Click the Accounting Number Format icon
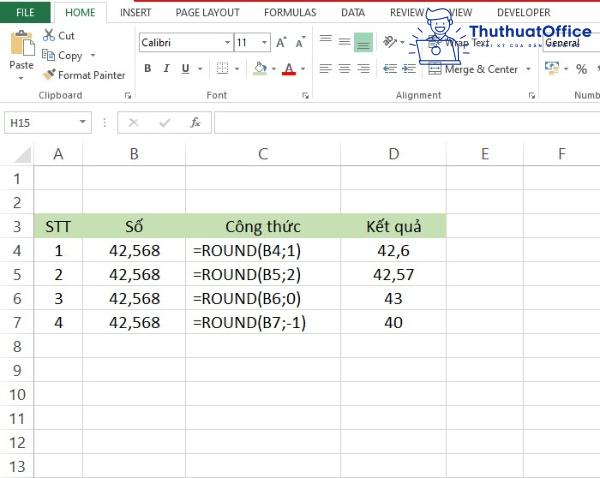This screenshot has width=600, height=478. [552, 68]
